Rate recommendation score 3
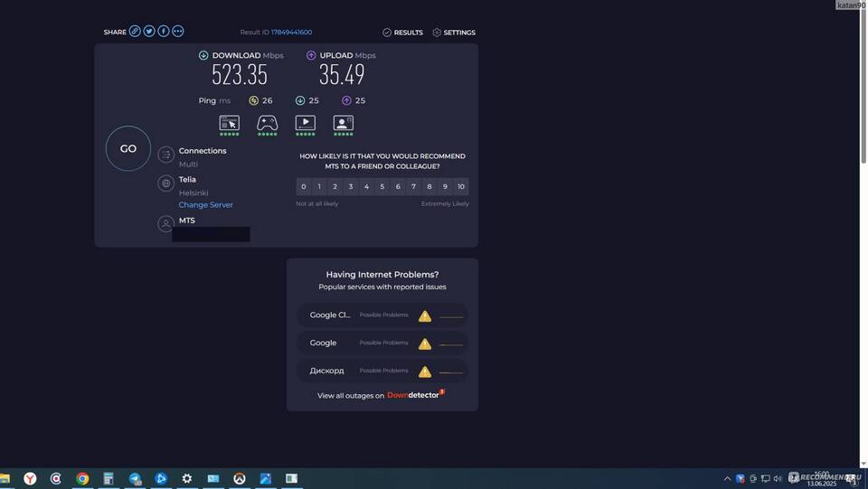This screenshot has width=868, height=489. point(351,186)
